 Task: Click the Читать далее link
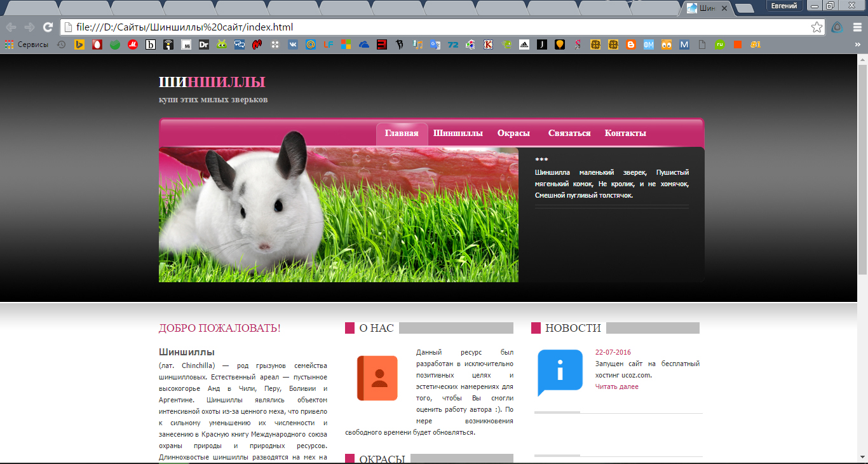pos(617,386)
